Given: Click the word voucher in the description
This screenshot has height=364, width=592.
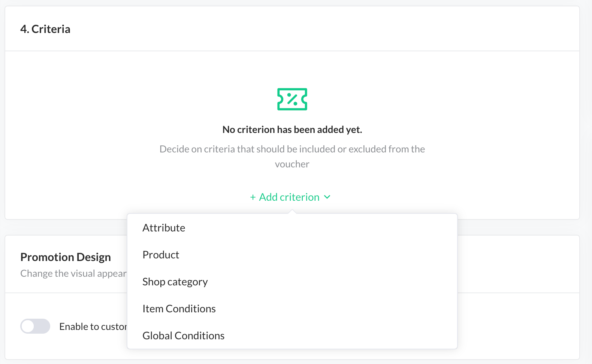Looking at the screenshot, I should pos(292,164).
